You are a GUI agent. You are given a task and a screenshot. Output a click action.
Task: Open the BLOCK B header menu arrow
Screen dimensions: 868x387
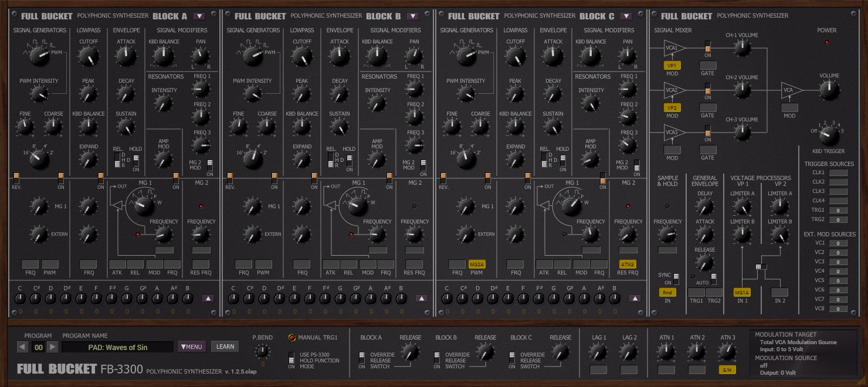click(412, 16)
